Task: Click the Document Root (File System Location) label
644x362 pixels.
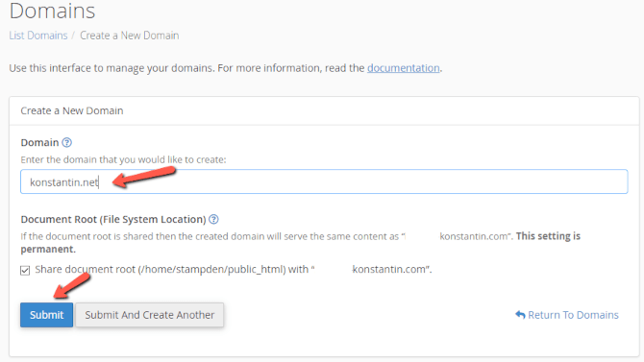Action: pos(113,219)
